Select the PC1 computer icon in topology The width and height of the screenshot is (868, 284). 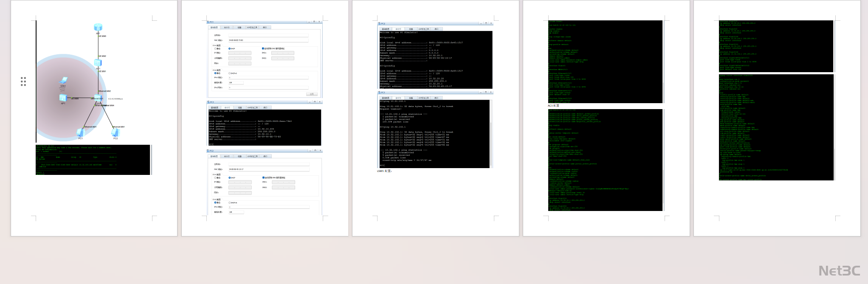coord(80,133)
